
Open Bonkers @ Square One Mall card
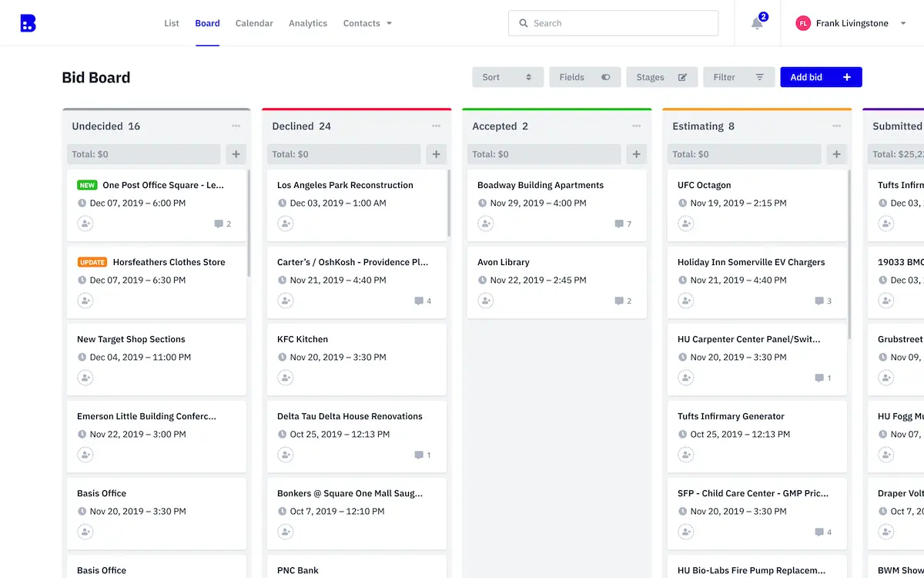(357, 513)
